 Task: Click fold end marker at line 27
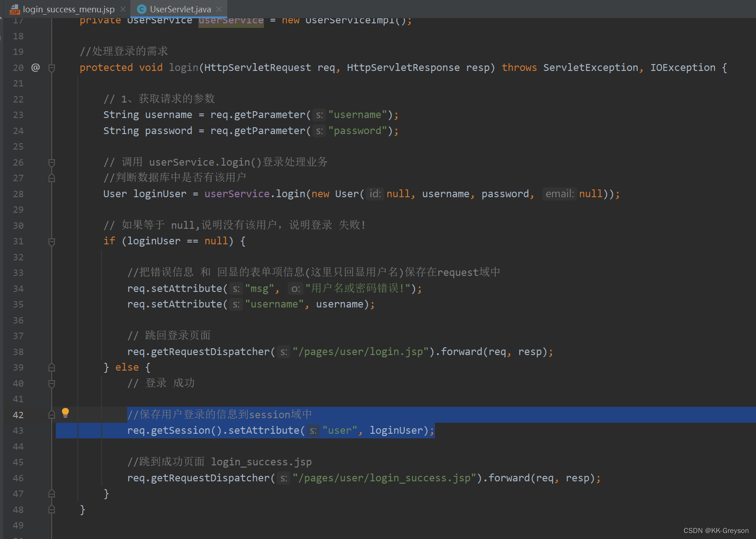[x=52, y=178]
